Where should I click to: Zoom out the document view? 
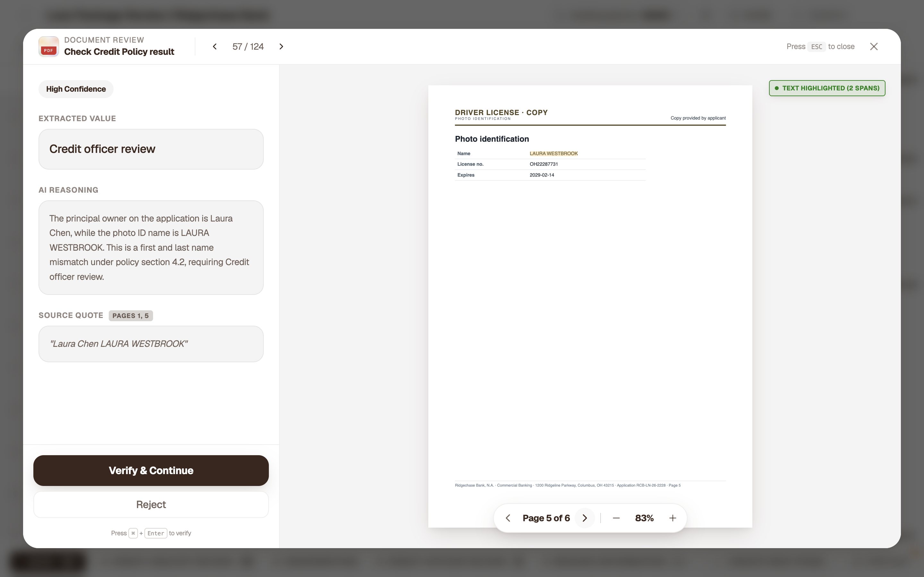(x=616, y=518)
